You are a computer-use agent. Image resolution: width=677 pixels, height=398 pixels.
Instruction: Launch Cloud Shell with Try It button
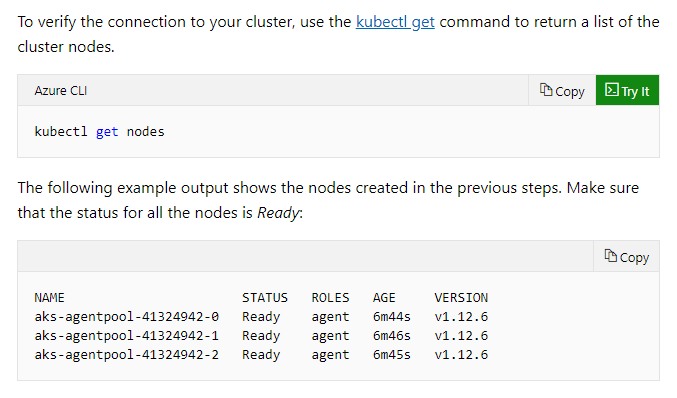click(627, 91)
